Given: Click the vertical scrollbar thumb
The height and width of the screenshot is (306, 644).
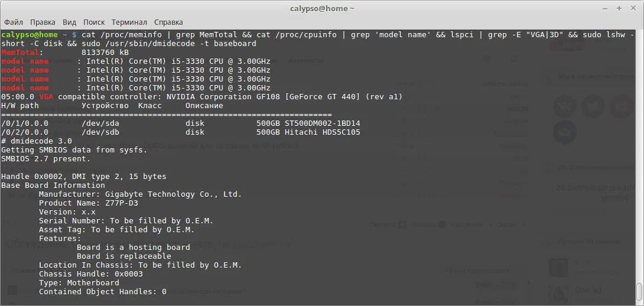Looking at the screenshot, I should pos(640,292).
